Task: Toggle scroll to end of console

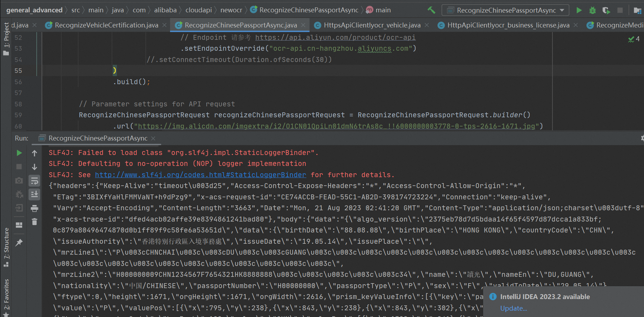Action: (x=35, y=194)
